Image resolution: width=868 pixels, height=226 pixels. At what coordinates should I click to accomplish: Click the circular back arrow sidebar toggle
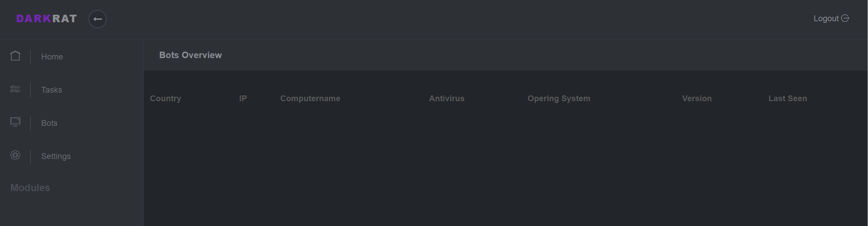point(98,19)
